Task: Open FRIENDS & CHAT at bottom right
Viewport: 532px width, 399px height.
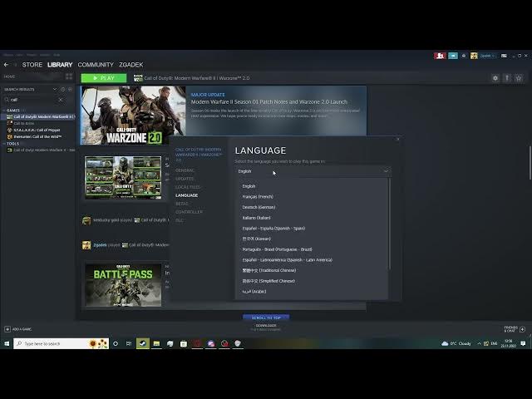Action: point(515,329)
